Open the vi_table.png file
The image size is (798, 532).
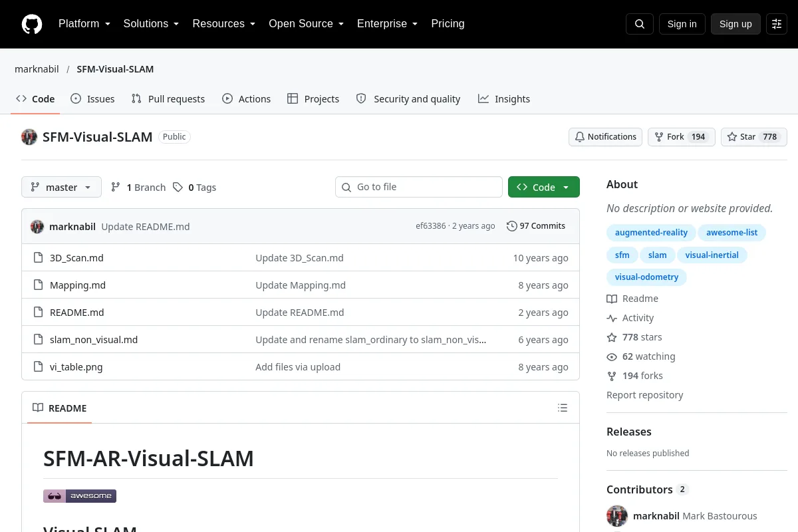pyautogui.click(x=76, y=367)
